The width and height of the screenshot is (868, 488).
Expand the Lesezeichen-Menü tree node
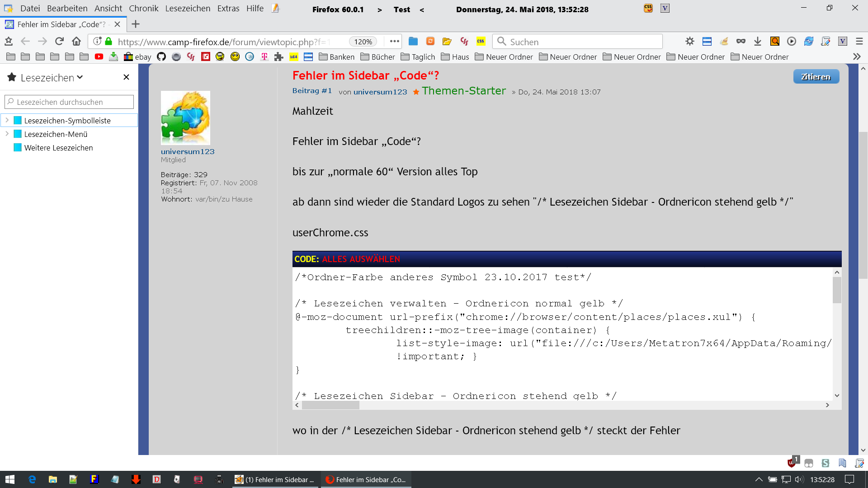pos(7,134)
